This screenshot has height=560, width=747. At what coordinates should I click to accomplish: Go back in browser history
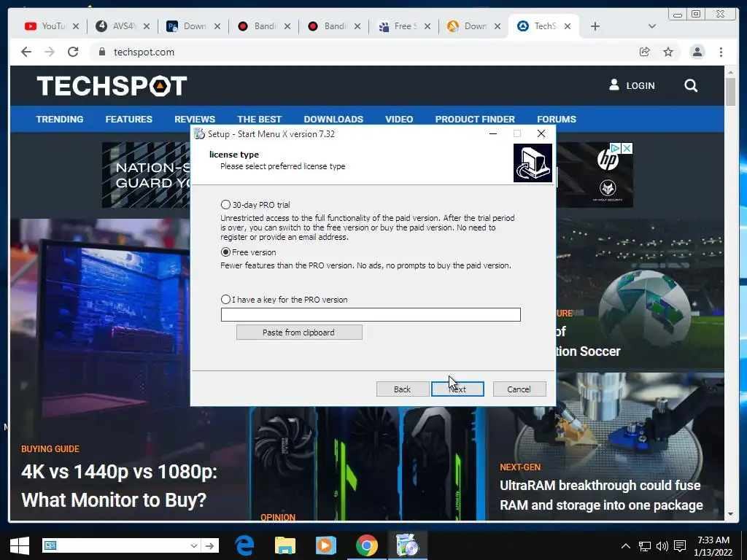point(26,52)
